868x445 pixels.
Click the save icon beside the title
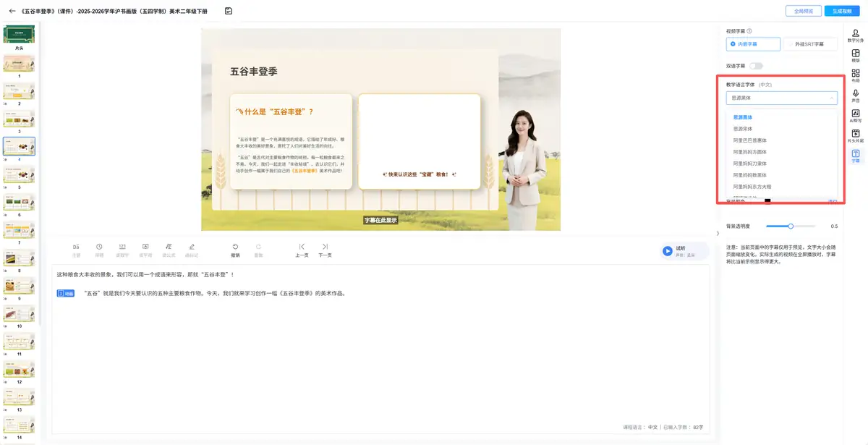click(x=229, y=11)
